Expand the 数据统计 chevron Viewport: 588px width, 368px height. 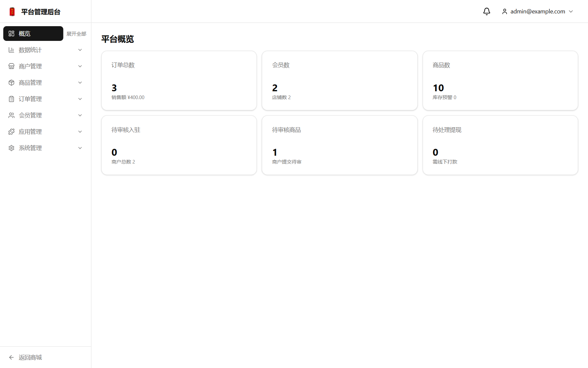(x=80, y=50)
